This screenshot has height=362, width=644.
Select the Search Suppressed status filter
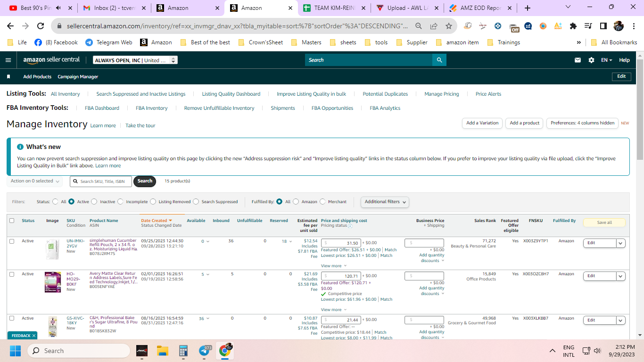point(196,202)
